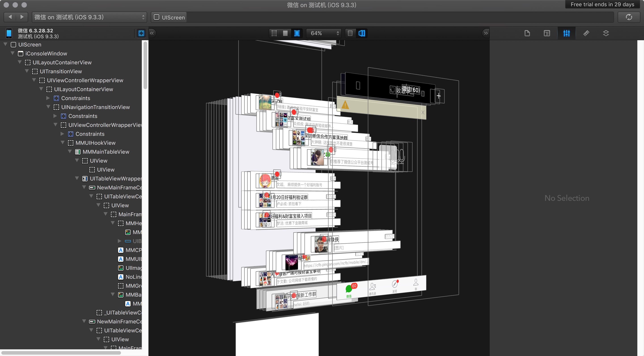Viewport: 644px width, 356px height.
Task: Switch canvas to 3D view
Action: click(362, 33)
